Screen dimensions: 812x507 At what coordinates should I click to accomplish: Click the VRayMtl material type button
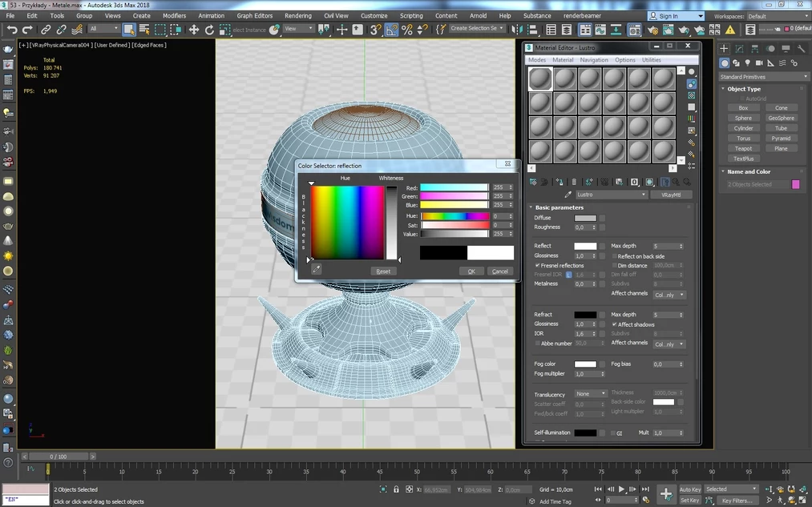pyautogui.click(x=671, y=195)
